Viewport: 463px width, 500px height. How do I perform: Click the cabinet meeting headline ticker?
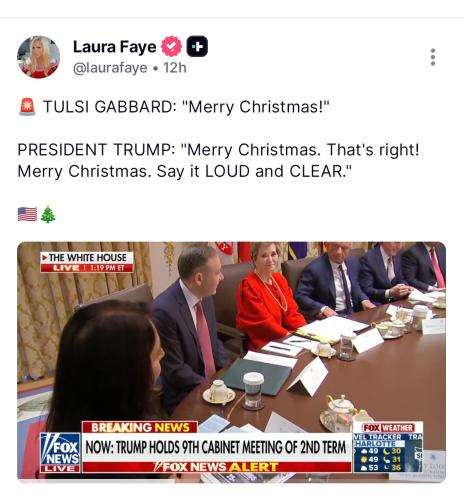point(216,447)
